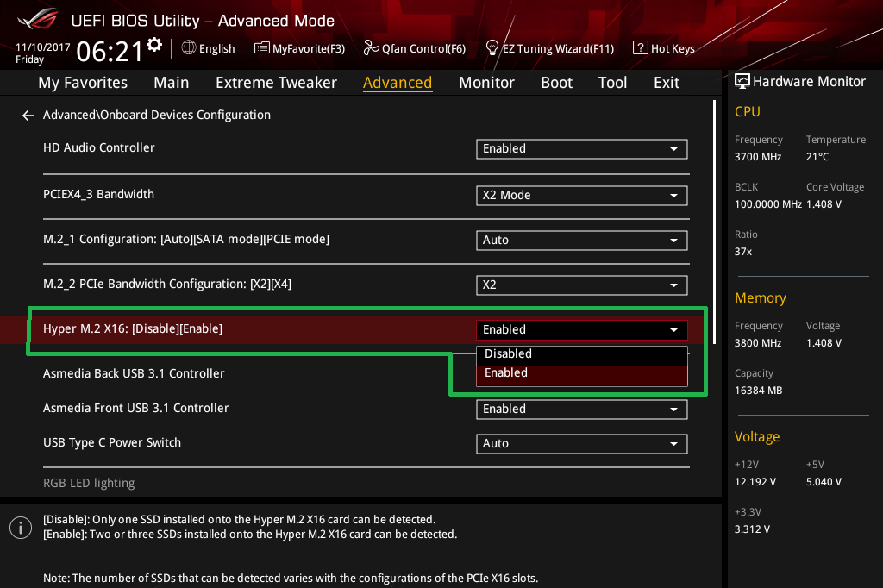Viewport: 883px width, 588px height.
Task: Click the BCLK value 100.0000 MHz
Action: click(x=768, y=204)
